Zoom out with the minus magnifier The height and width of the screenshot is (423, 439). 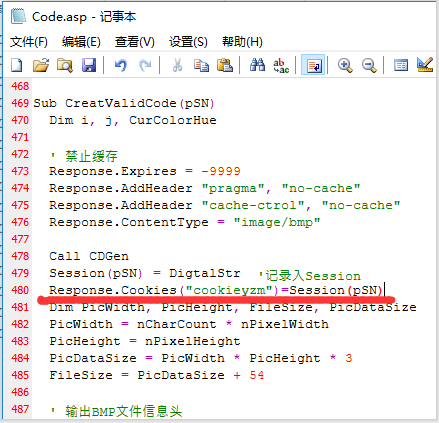[369, 65]
